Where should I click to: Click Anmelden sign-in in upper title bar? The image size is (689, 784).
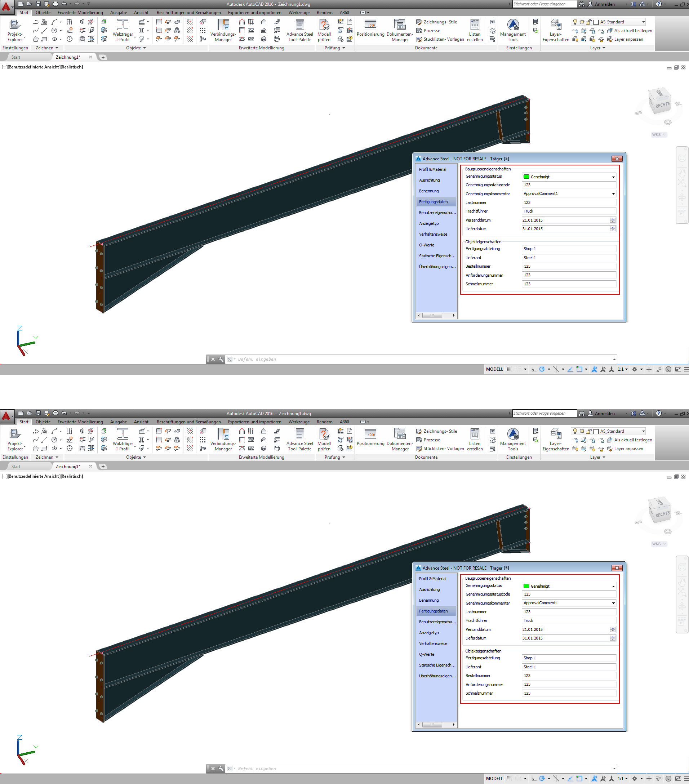[x=601, y=4]
